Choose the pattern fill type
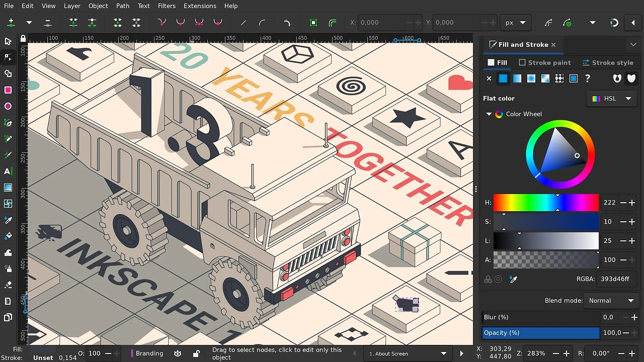 point(559,78)
